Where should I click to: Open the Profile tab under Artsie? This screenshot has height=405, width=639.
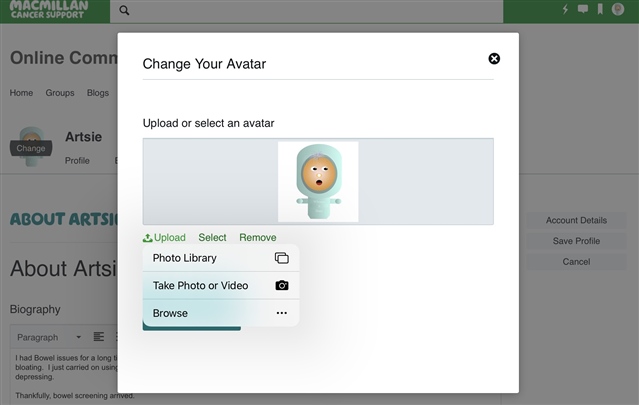pyautogui.click(x=77, y=161)
